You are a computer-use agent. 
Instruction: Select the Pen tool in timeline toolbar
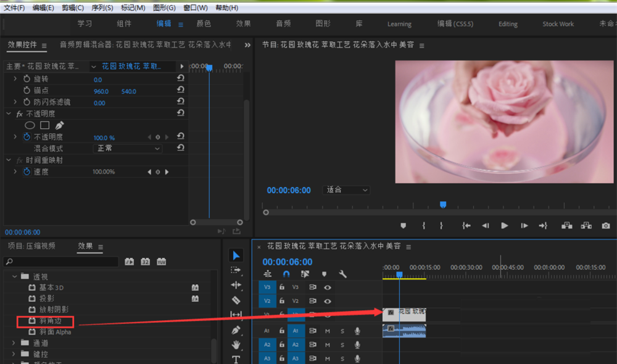236,330
